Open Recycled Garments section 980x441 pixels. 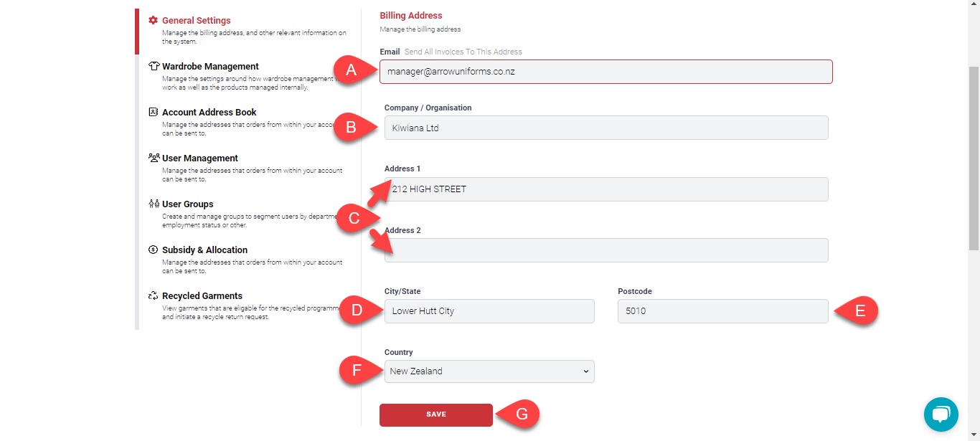pos(202,296)
